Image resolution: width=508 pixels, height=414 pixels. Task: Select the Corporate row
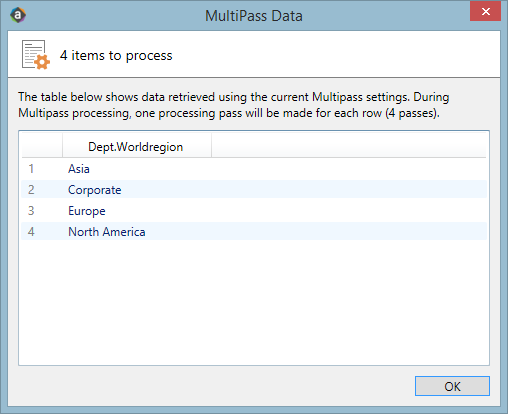254,189
